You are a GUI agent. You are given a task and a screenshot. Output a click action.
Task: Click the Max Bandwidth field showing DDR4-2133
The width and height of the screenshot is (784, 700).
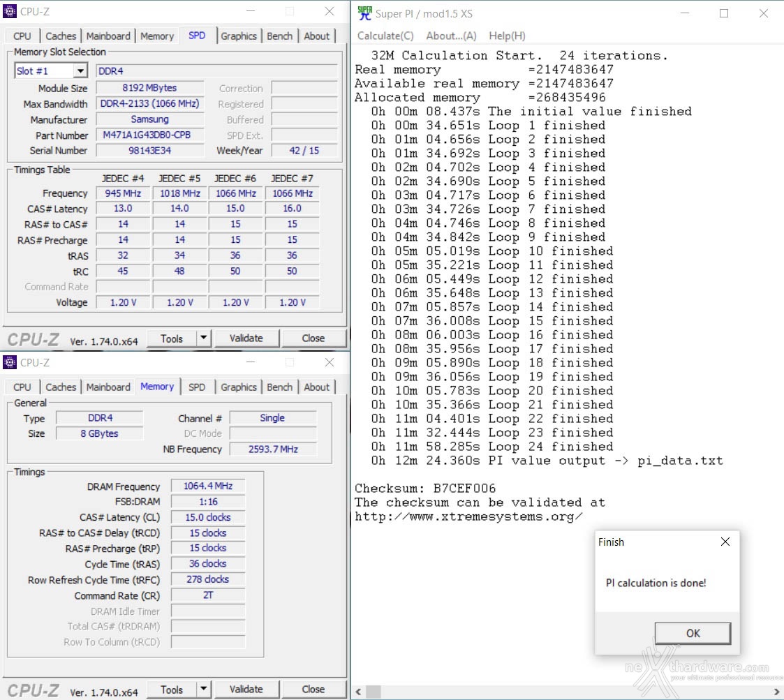[x=149, y=103]
